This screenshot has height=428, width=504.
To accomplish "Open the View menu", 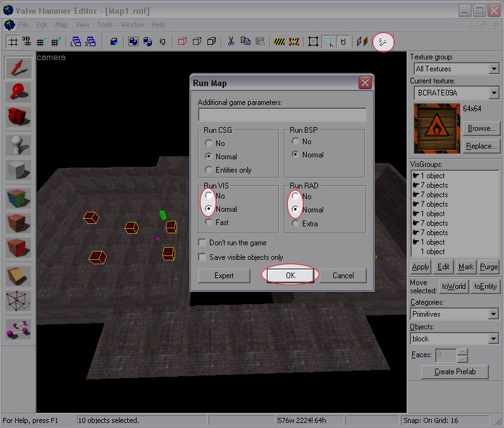I will click(82, 25).
